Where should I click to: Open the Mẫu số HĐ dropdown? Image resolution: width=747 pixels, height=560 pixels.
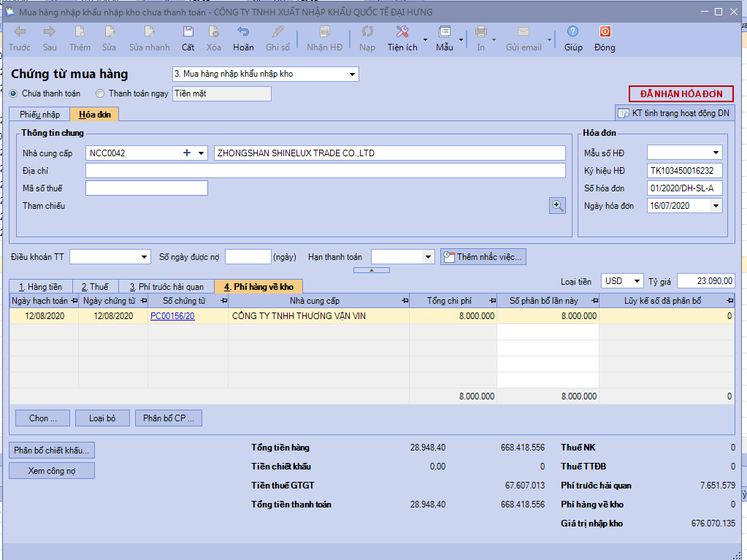coord(716,153)
